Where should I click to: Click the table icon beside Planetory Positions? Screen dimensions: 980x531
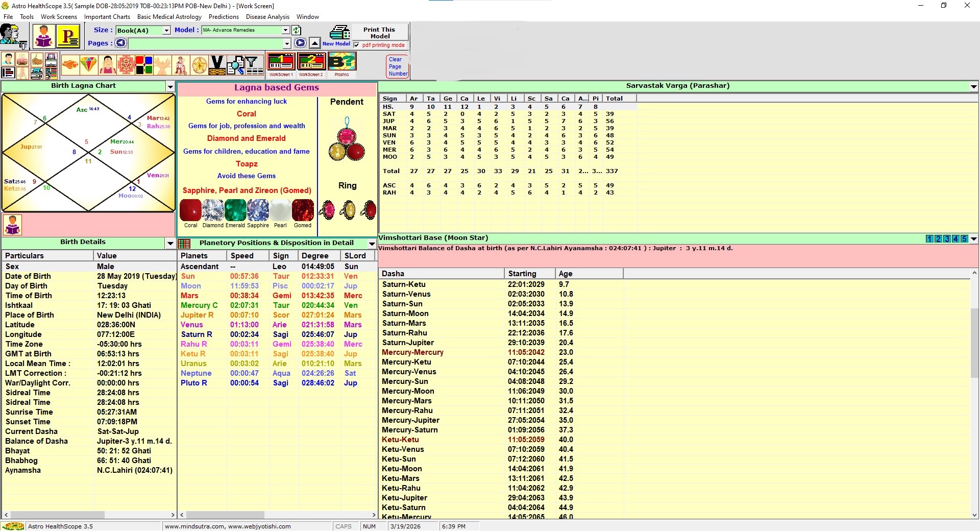(184, 244)
